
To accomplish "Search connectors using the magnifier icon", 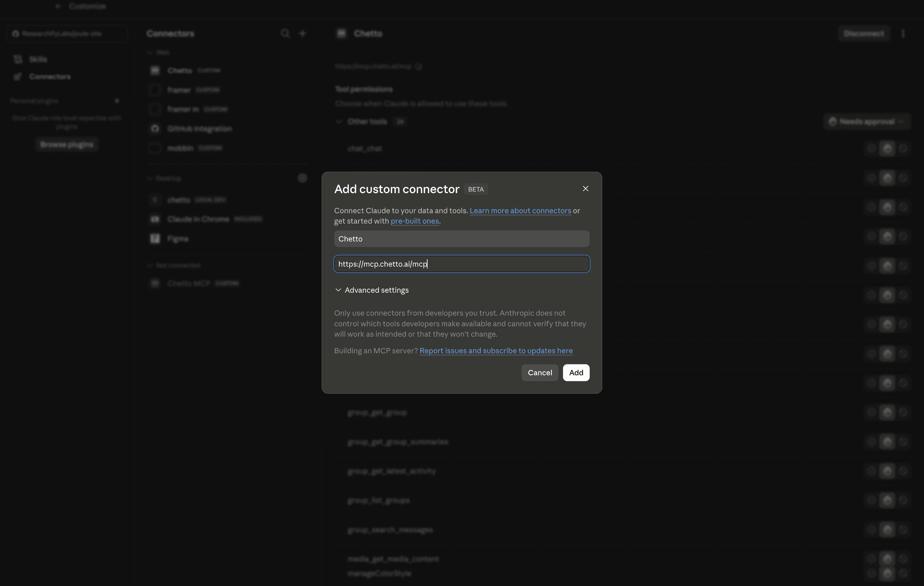I will [285, 33].
